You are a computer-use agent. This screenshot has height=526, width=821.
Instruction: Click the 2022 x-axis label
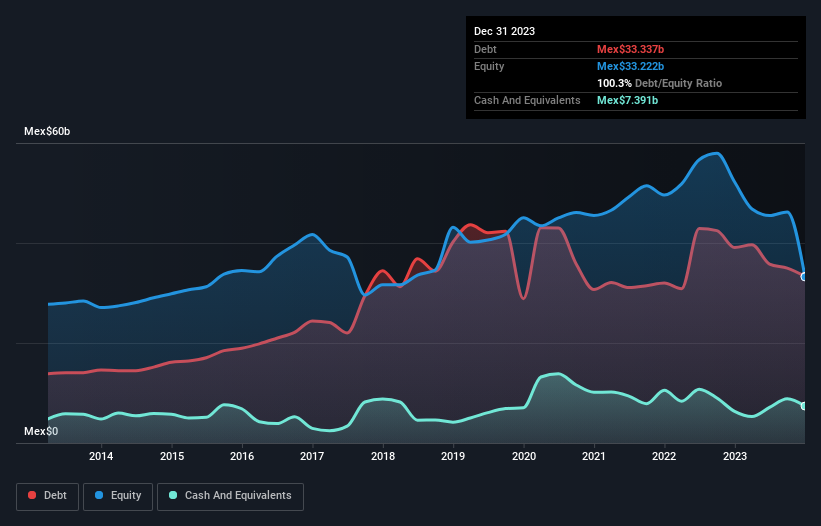(x=664, y=456)
